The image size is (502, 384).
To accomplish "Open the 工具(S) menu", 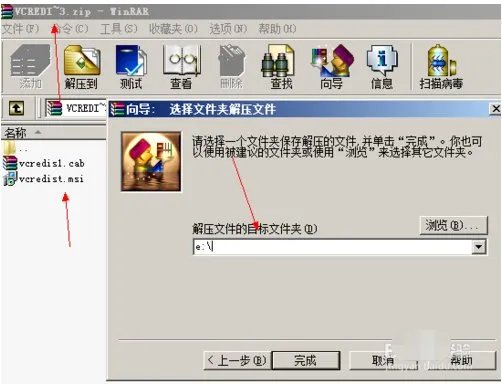I will [x=119, y=29].
